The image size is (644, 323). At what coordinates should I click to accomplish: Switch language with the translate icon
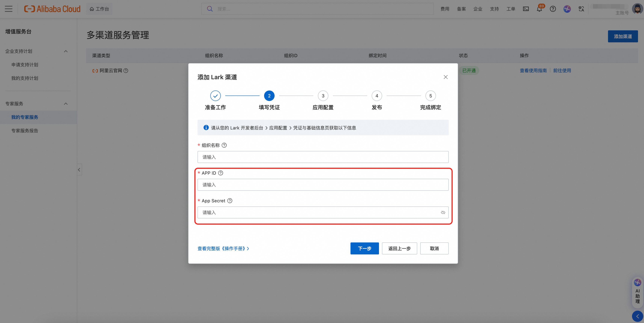tap(581, 9)
